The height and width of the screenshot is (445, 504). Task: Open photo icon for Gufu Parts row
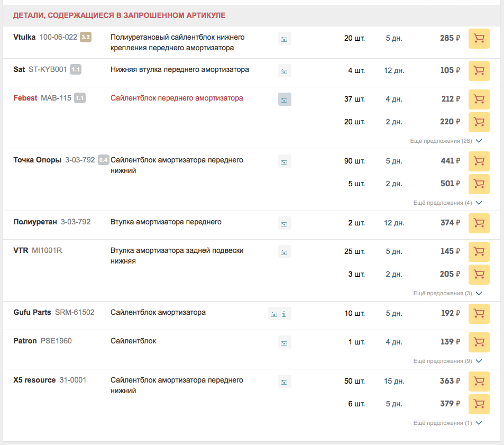click(x=273, y=314)
